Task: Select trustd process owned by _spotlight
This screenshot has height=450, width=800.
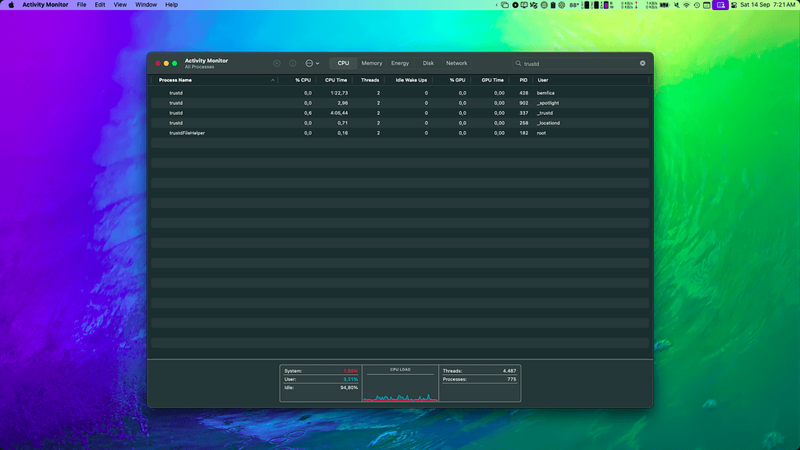Action: click(399, 103)
